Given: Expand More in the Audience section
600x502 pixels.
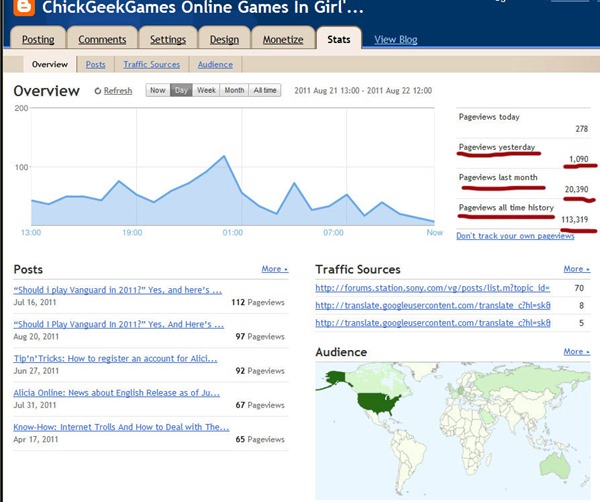Looking at the screenshot, I should click(575, 352).
